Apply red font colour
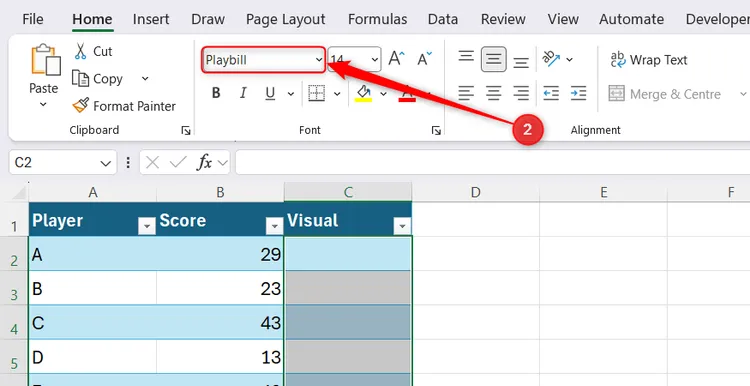Image resolution: width=750 pixels, height=386 pixels. (x=407, y=93)
